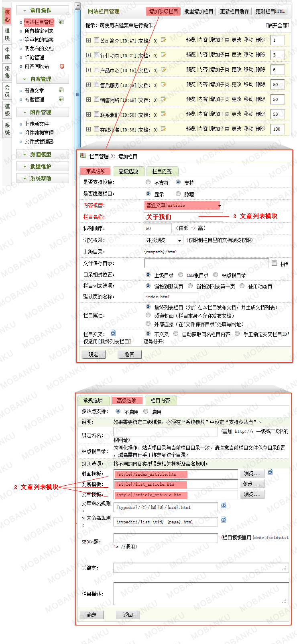297x644 pixels.
Task: Open the help icon next to 封面模板 browse button
Action: tap(270, 472)
